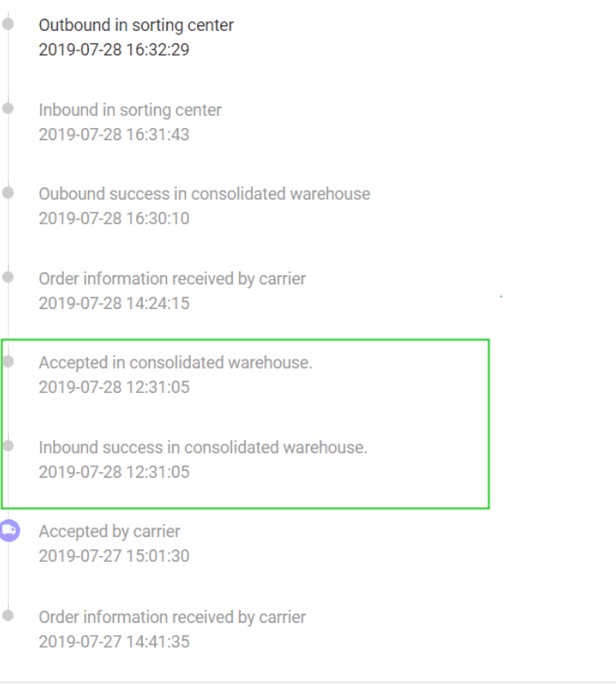Click the Accepted by carrier status marker

pos(8,531)
